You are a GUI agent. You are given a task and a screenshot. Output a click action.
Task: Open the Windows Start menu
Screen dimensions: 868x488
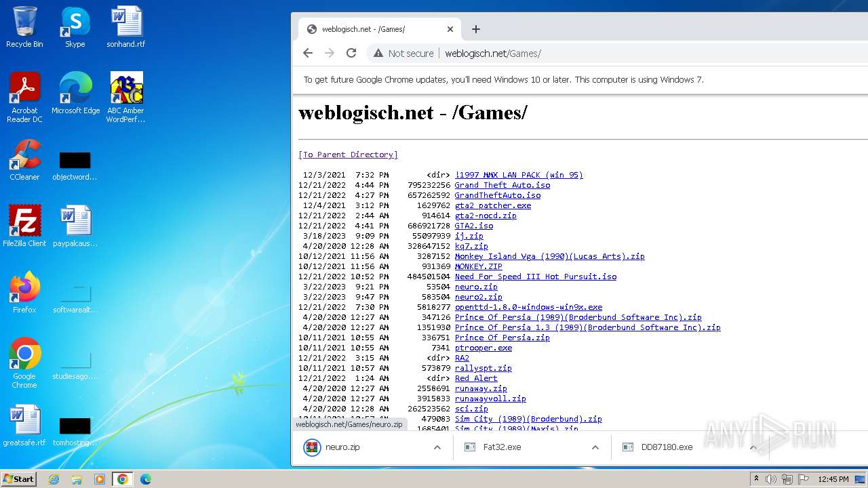coord(19,479)
